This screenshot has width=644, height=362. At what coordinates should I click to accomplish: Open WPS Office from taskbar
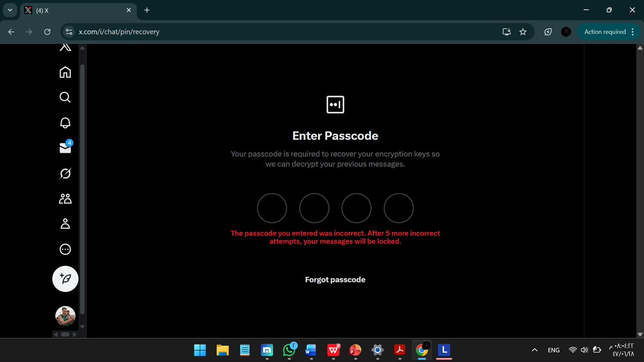click(x=333, y=350)
